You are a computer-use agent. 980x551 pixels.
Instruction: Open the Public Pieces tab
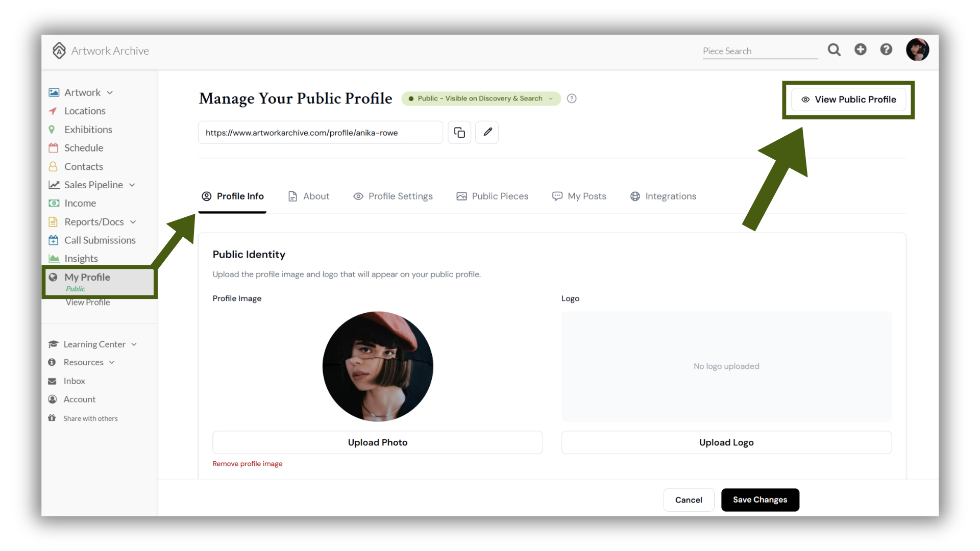click(x=493, y=196)
